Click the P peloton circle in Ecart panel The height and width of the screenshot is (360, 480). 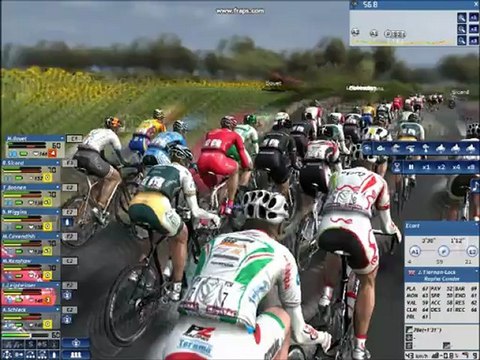point(443,252)
